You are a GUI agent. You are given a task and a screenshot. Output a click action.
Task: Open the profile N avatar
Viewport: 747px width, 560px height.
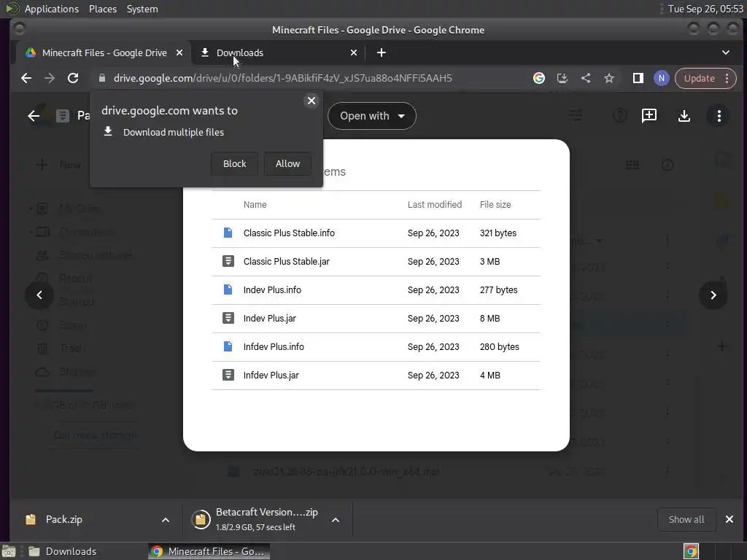pyautogui.click(x=661, y=78)
